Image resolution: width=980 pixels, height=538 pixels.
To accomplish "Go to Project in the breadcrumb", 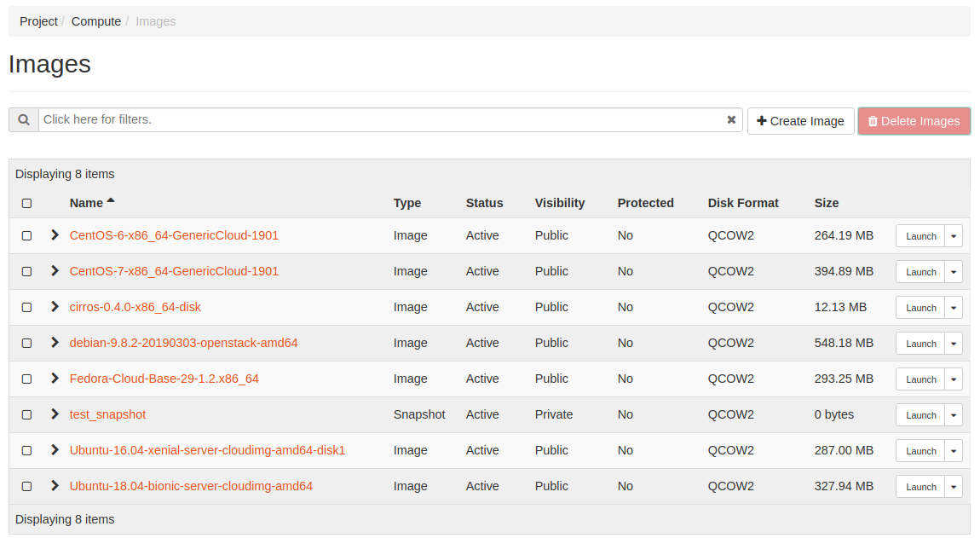I will [38, 21].
